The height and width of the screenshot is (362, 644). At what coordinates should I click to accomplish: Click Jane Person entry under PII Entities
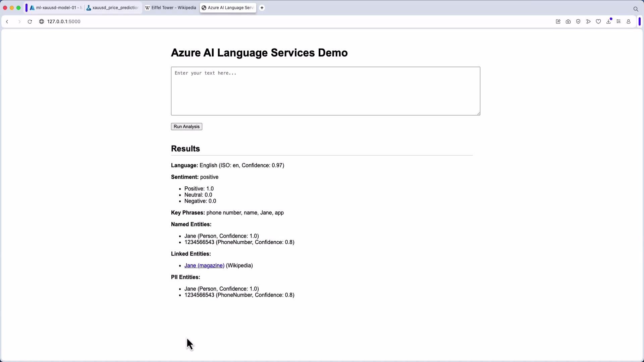tap(222, 289)
